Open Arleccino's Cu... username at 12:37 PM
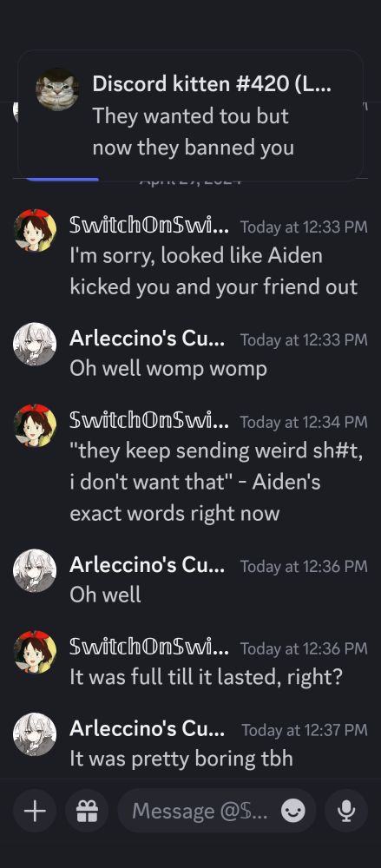Screen dimensions: 381x868 click(x=147, y=730)
